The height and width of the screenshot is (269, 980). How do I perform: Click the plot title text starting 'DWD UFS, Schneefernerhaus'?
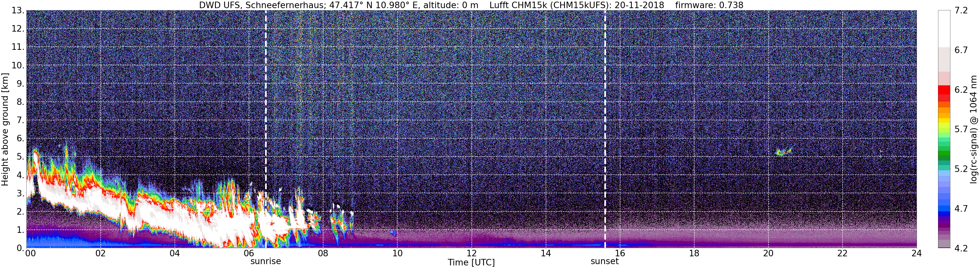471,5
